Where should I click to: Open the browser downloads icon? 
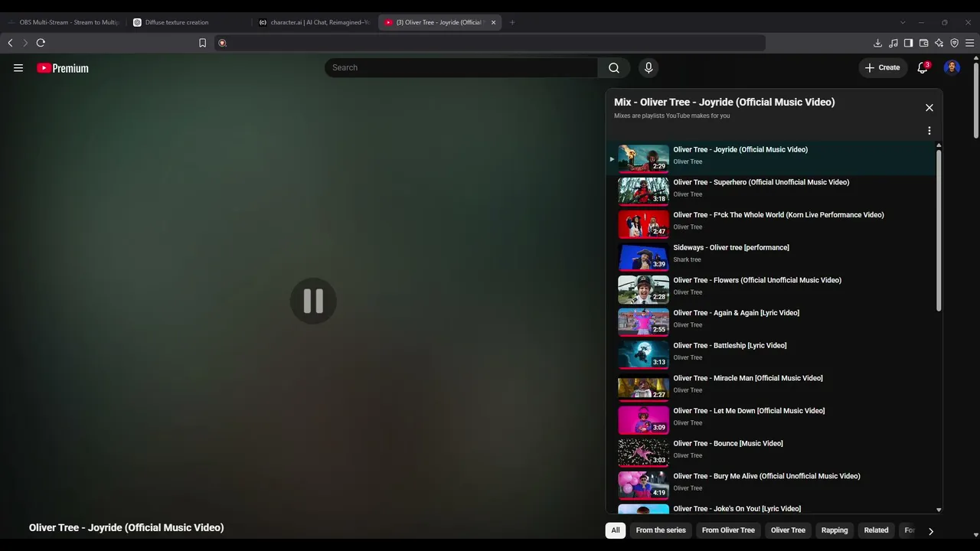(x=878, y=43)
